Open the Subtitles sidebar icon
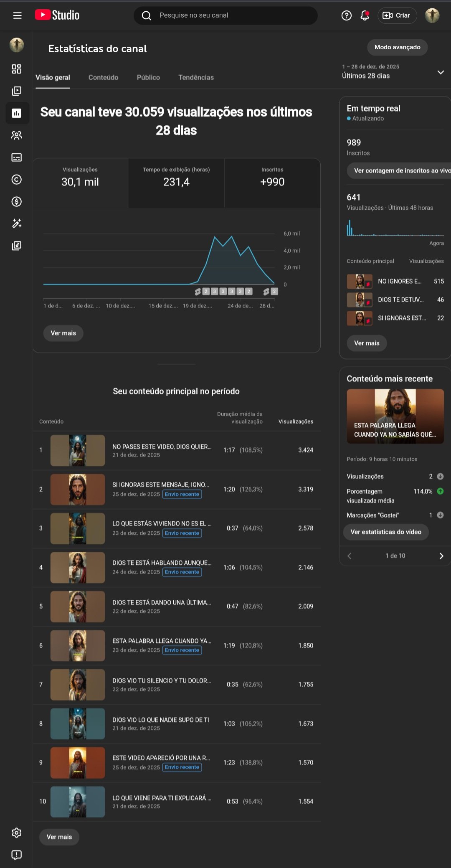 tap(17, 157)
